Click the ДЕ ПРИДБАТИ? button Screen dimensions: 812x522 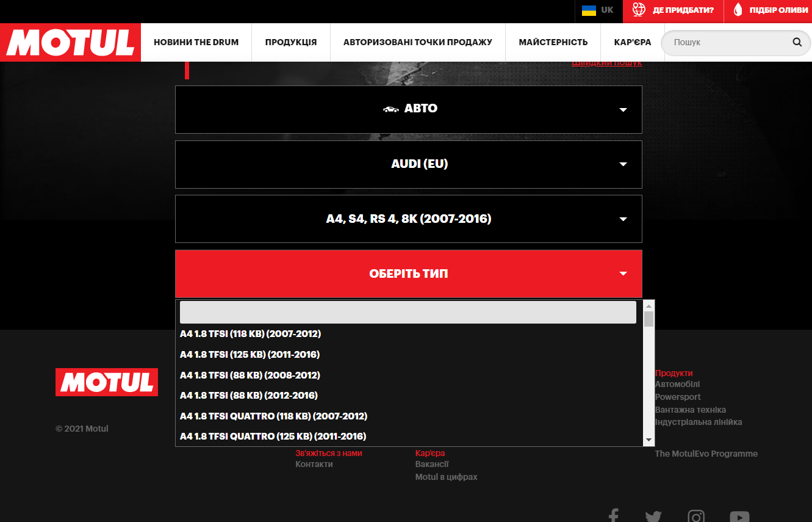pyautogui.click(x=673, y=10)
